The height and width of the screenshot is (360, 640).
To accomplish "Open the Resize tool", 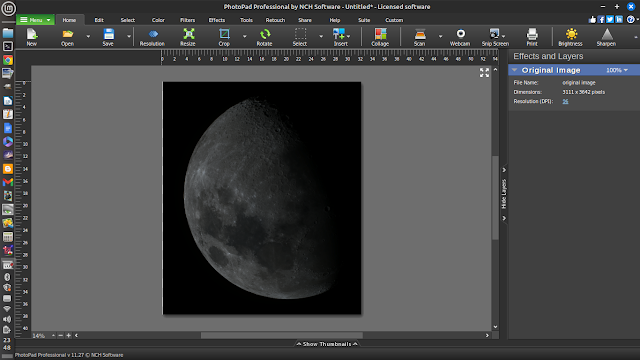I will coord(188,37).
